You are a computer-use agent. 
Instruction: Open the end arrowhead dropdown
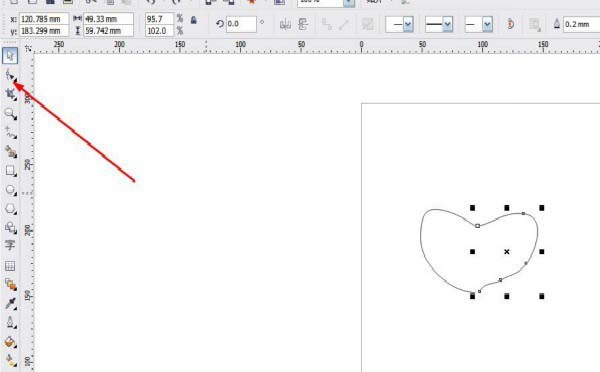pyautogui.click(x=487, y=24)
